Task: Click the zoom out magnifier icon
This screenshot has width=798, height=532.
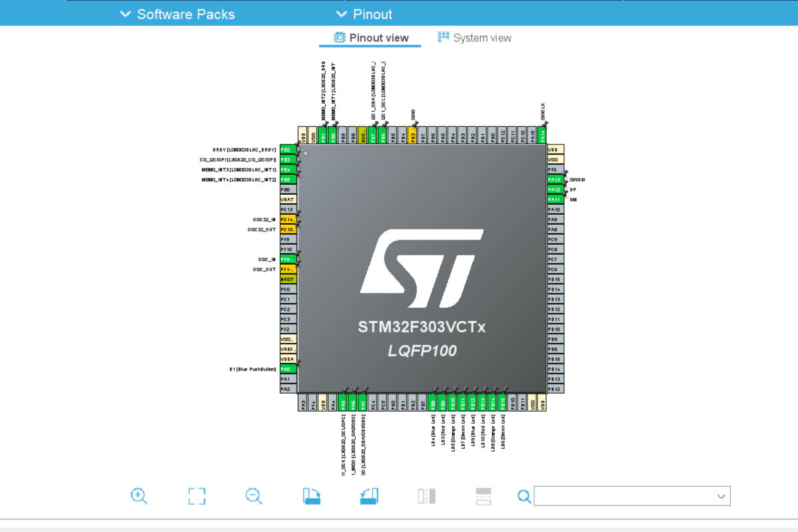Action: click(x=253, y=496)
